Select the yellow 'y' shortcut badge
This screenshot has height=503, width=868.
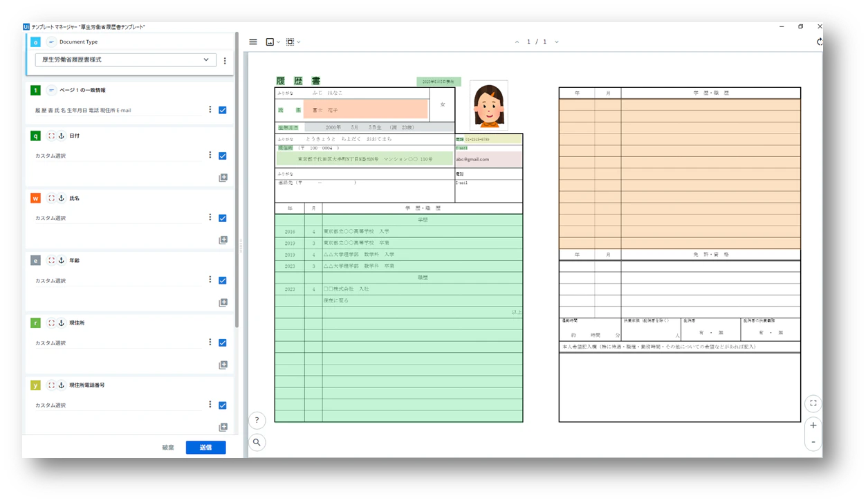pyautogui.click(x=36, y=385)
